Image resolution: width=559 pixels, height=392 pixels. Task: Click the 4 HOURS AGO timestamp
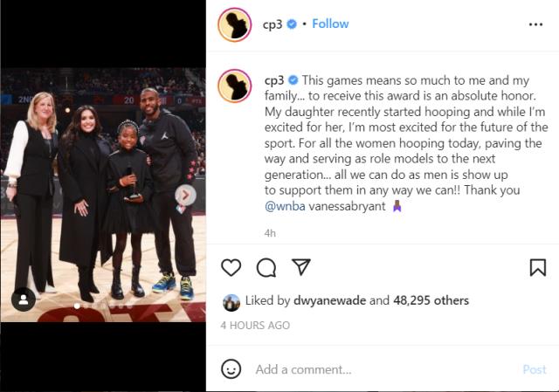(255, 326)
